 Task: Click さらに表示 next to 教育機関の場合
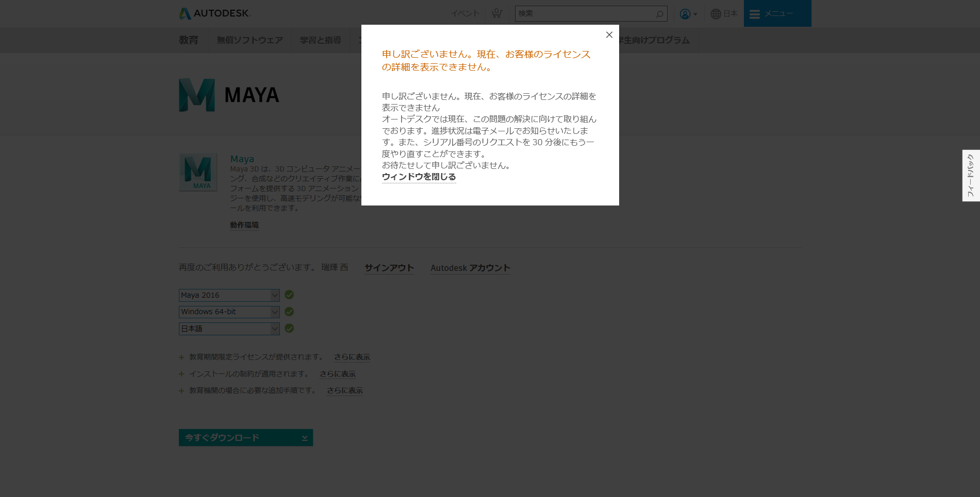pyautogui.click(x=345, y=390)
